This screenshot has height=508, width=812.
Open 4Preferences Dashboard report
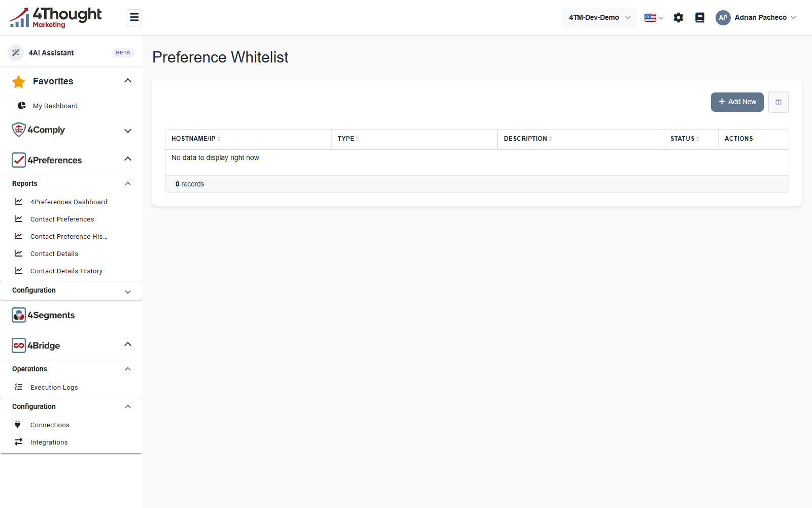coord(69,202)
